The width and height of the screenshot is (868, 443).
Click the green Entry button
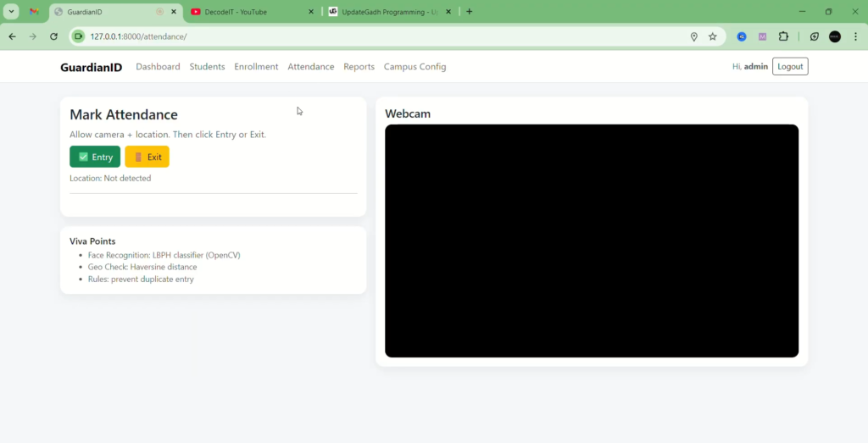(x=95, y=157)
